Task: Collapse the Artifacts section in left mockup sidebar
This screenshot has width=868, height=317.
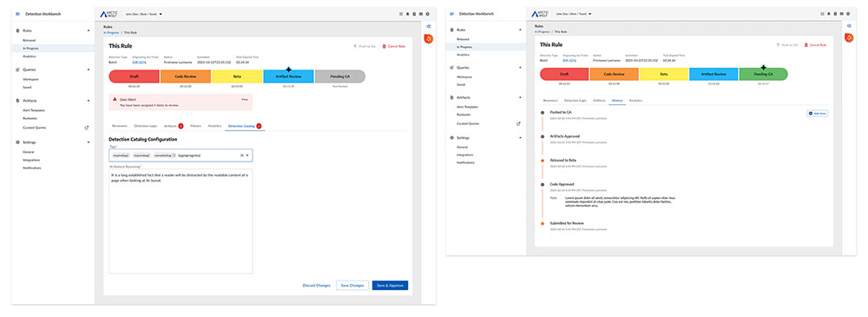Action: click(x=89, y=100)
